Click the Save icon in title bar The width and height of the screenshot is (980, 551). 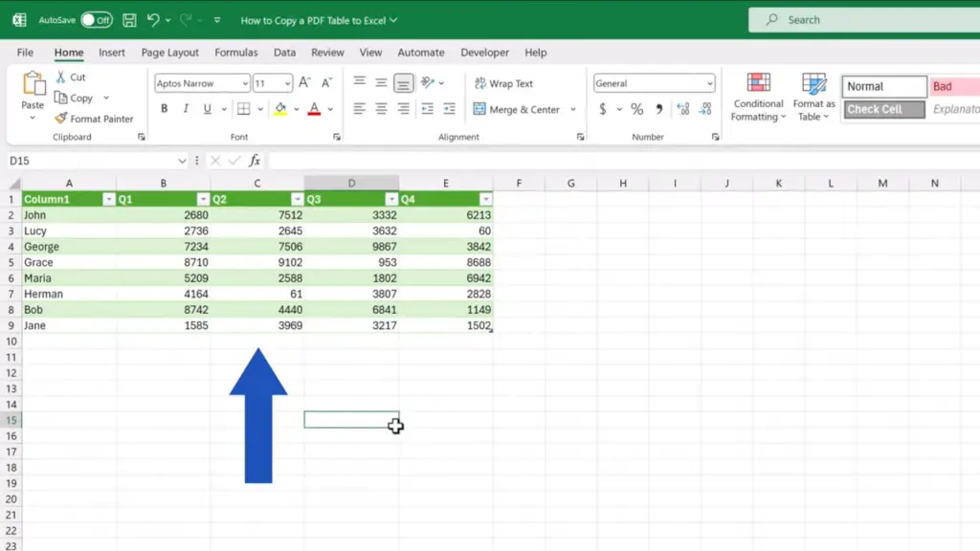click(x=129, y=20)
